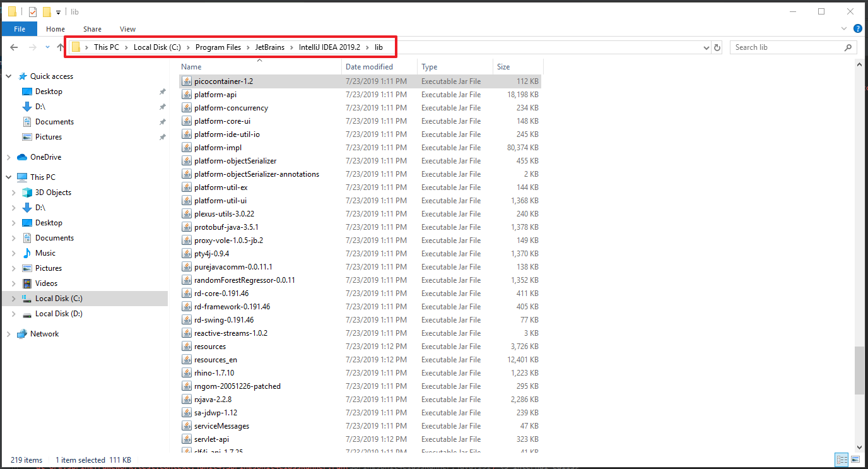The height and width of the screenshot is (469, 868).
Task: Select the Network icon in navigation pane
Action: pos(22,334)
